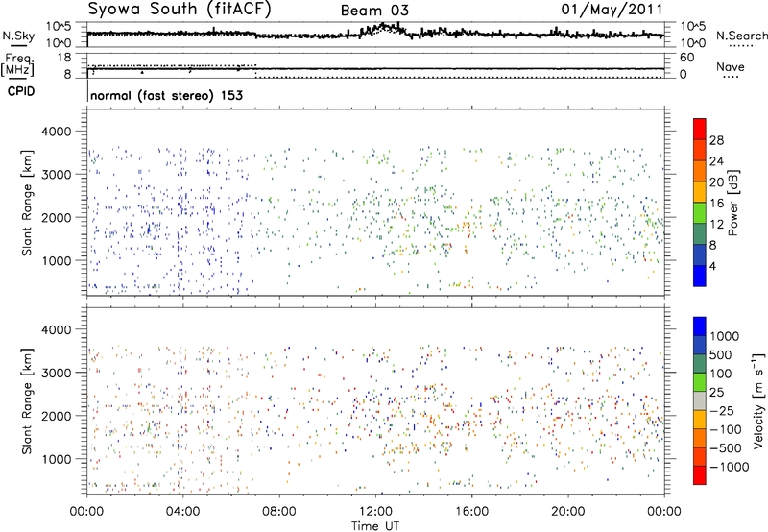Click the '4' Power colorbar tick
This screenshot has width=768, height=532.
point(712,267)
